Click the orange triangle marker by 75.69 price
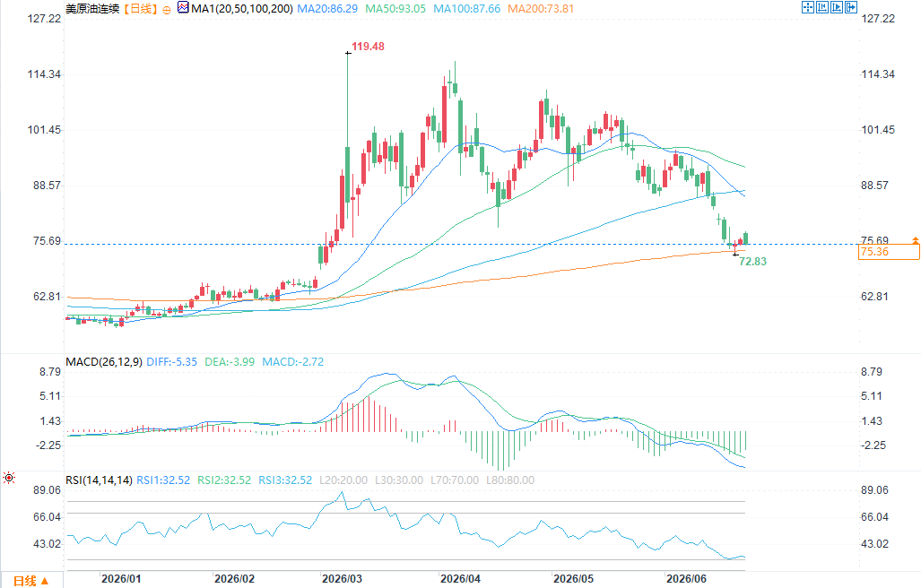The width and height of the screenshot is (921, 588). [915, 240]
